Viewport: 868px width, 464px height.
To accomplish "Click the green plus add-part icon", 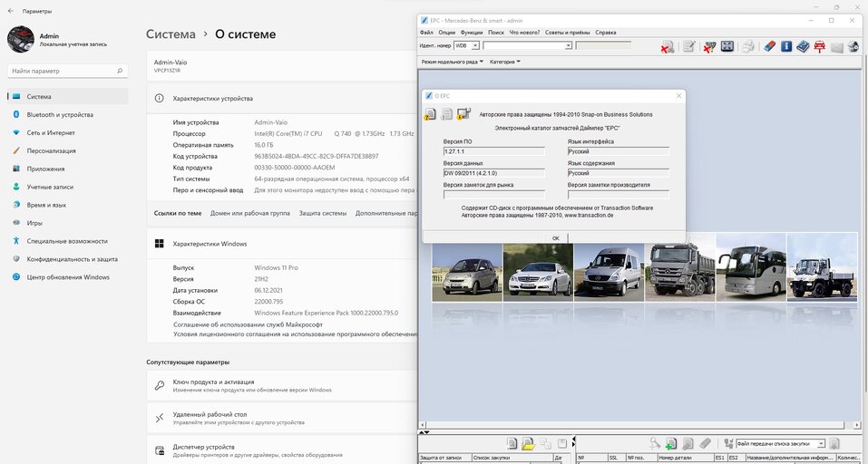I will click(x=671, y=443).
